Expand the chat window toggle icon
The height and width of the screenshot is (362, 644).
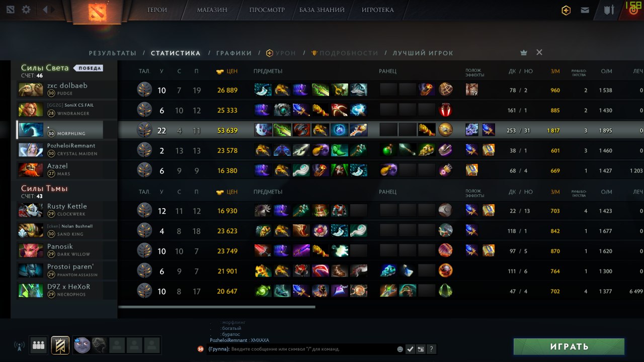(x=421, y=349)
